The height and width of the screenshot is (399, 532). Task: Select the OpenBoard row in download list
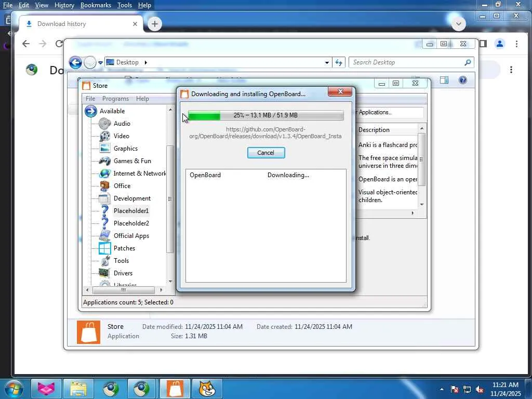pos(265,175)
